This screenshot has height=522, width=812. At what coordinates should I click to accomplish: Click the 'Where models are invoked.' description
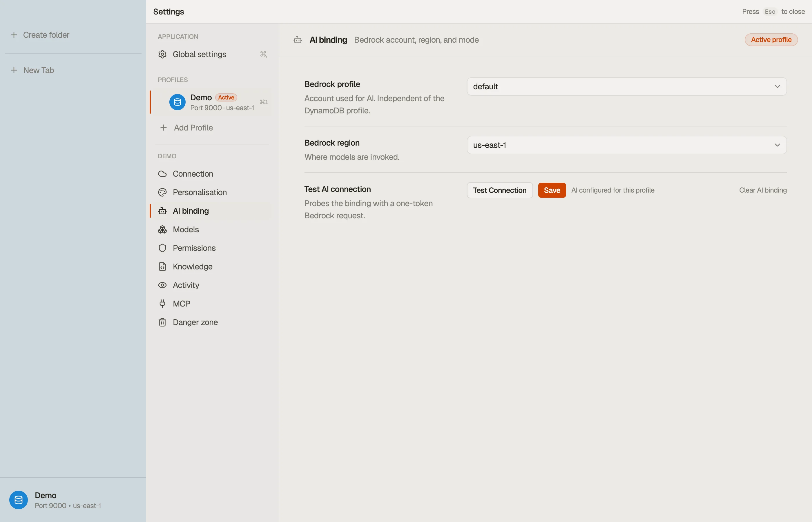point(352,157)
